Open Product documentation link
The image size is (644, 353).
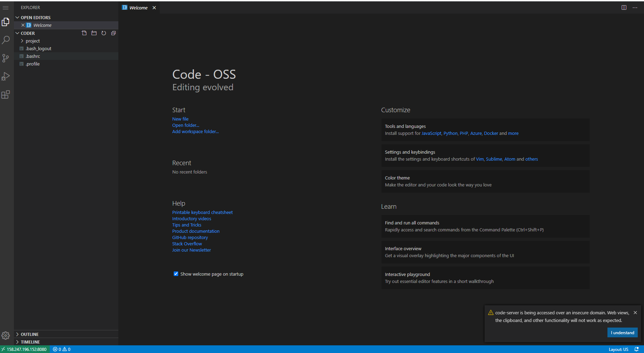pyautogui.click(x=196, y=231)
